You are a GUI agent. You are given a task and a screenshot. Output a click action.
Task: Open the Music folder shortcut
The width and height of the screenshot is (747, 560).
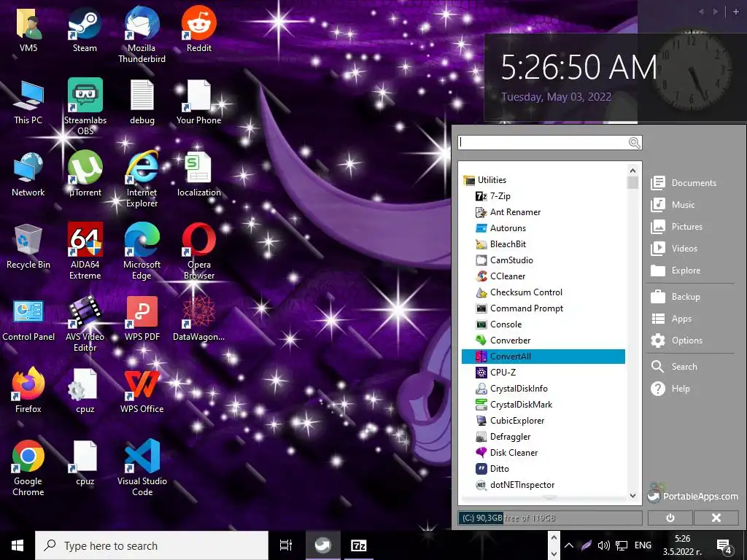673,205
